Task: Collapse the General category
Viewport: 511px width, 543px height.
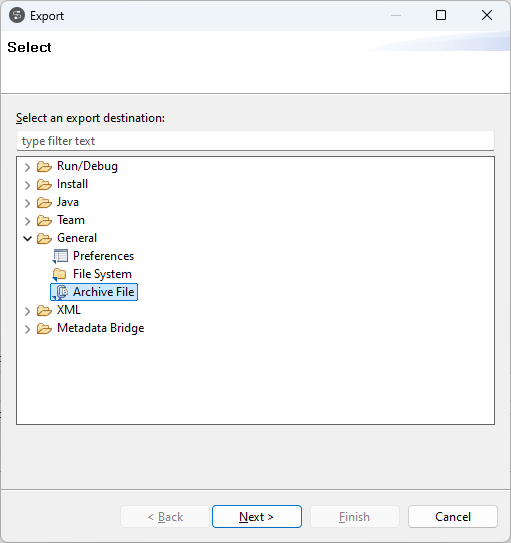Action: (28, 239)
